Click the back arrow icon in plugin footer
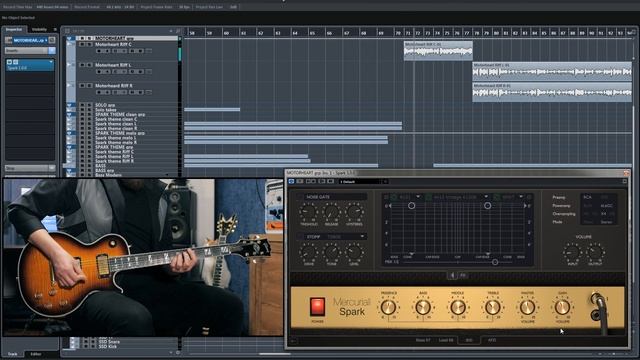The height and width of the screenshot is (360, 640). [x=293, y=340]
